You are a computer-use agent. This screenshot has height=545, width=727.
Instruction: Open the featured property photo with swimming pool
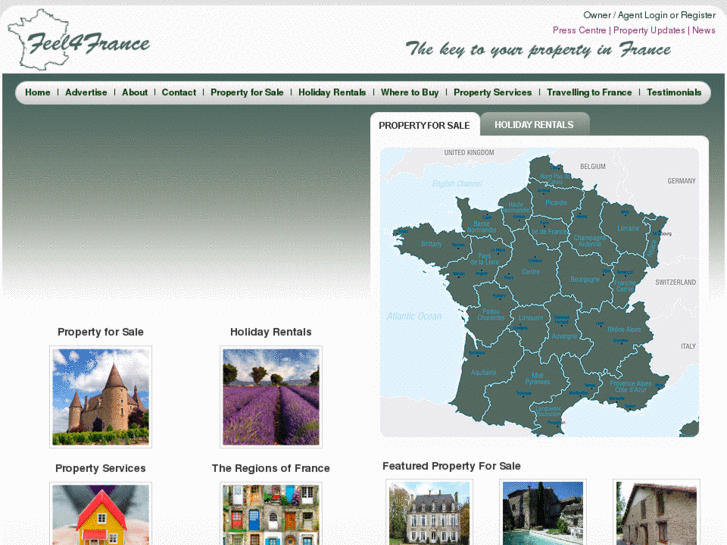pyautogui.click(x=543, y=512)
